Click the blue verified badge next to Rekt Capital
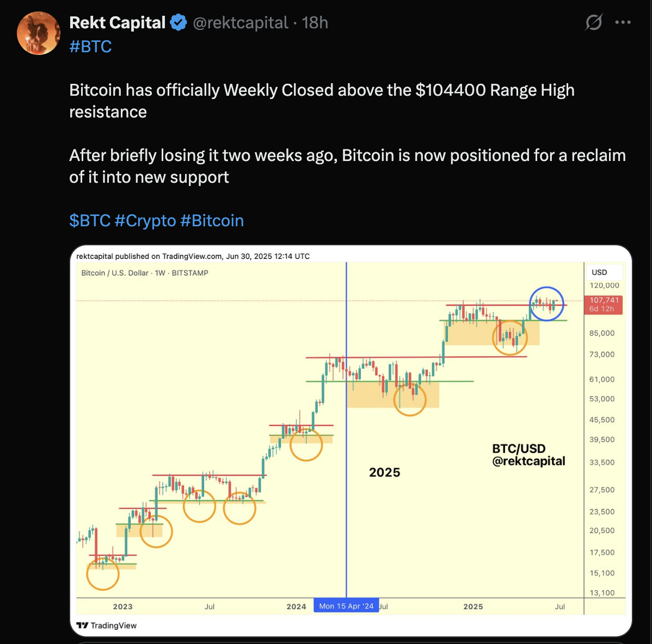Image resolution: width=652 pixels, height=644 pixels. click(179, 22)
